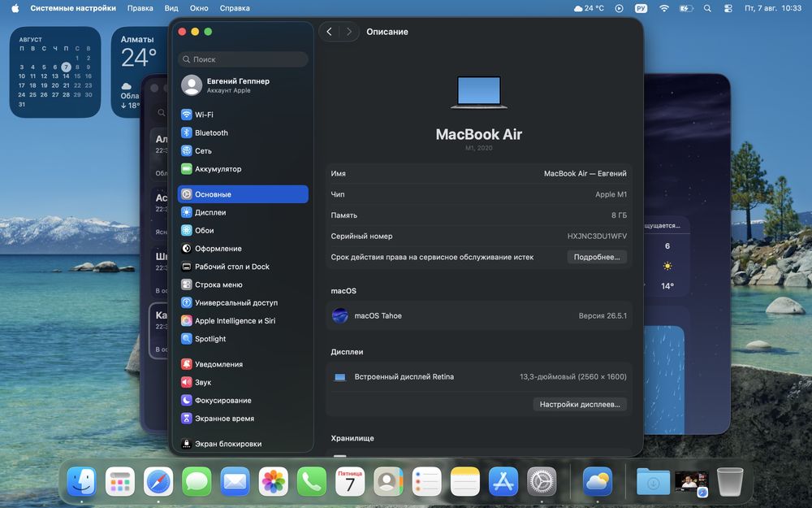This screenshot has height=508, width=812.
Task: Open Фокусирование settings
Action: coord(243,401)
